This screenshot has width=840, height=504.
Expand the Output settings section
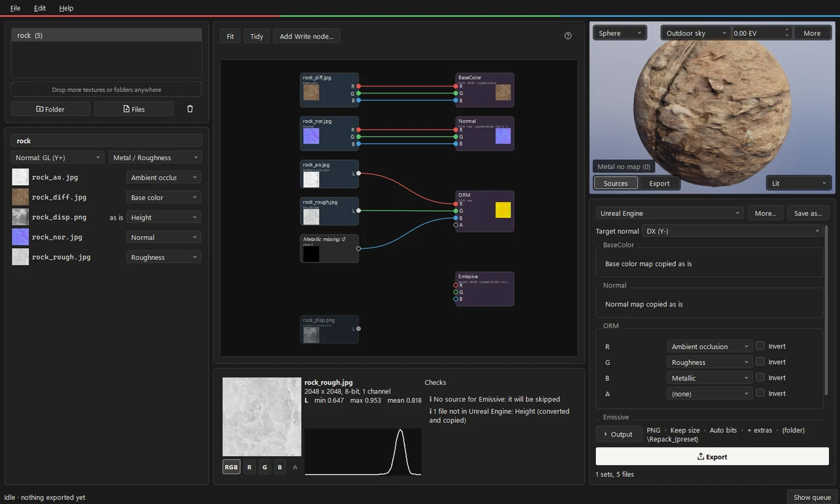[x=619, y=434]
